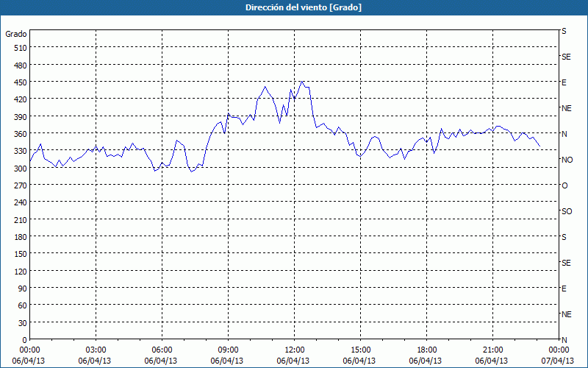Click the 240 degree axis label

click(x=21, y=203)
